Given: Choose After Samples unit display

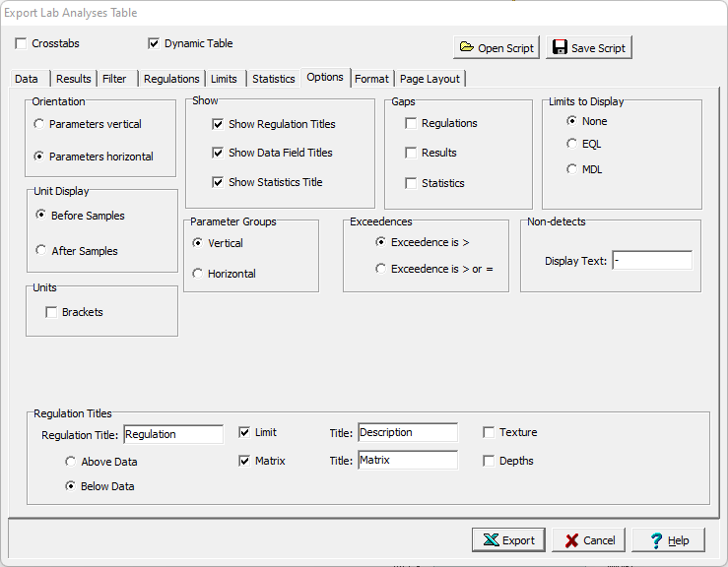Looking at the screenshot, I should [40, 251].
